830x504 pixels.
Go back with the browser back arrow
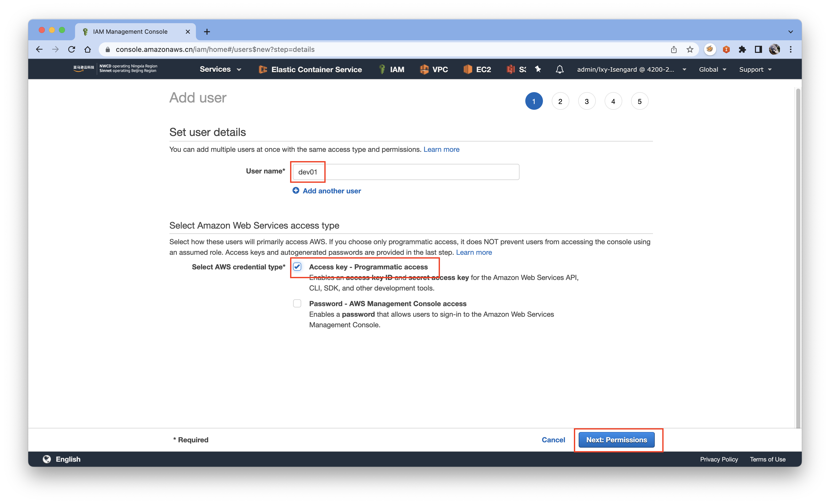(39, 50)
